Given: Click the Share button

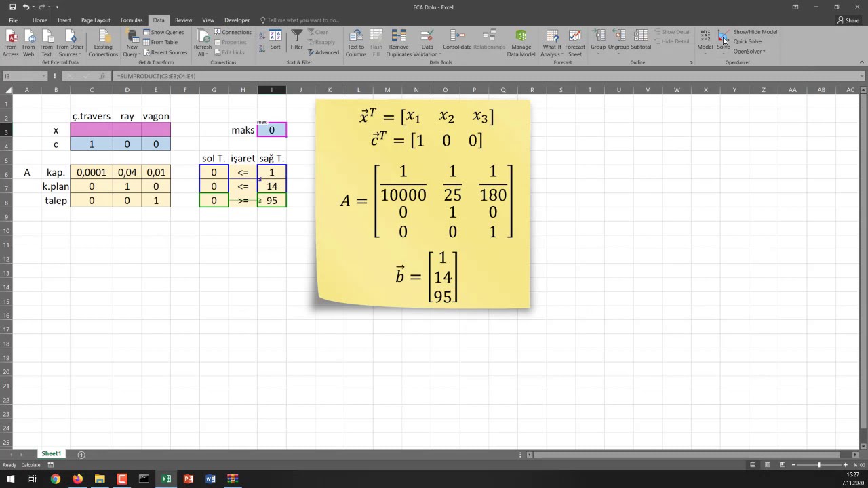Looking at the screenshot, I should tap(848, 20).
